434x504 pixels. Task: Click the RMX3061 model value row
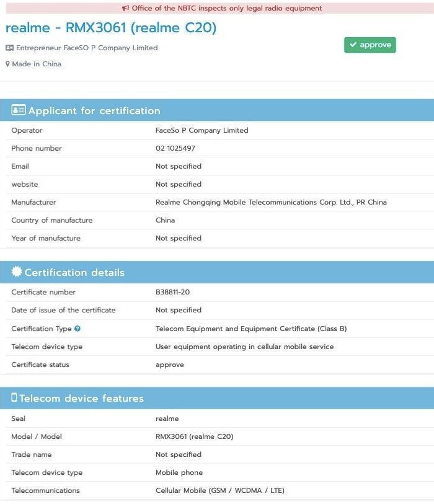[220, 436]
